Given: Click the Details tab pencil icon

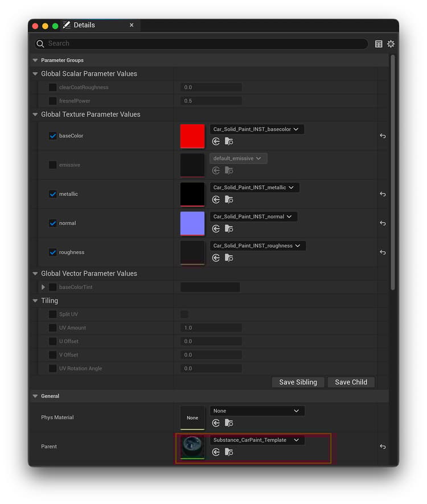Looking at the screenshot, I should coord(67,25).
